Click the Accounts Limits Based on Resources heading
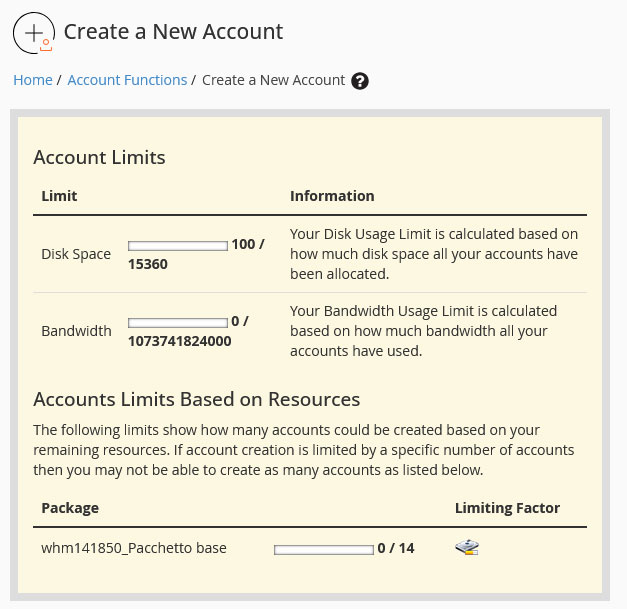Screen dimensions: 627x609 [x=196, y=399]
